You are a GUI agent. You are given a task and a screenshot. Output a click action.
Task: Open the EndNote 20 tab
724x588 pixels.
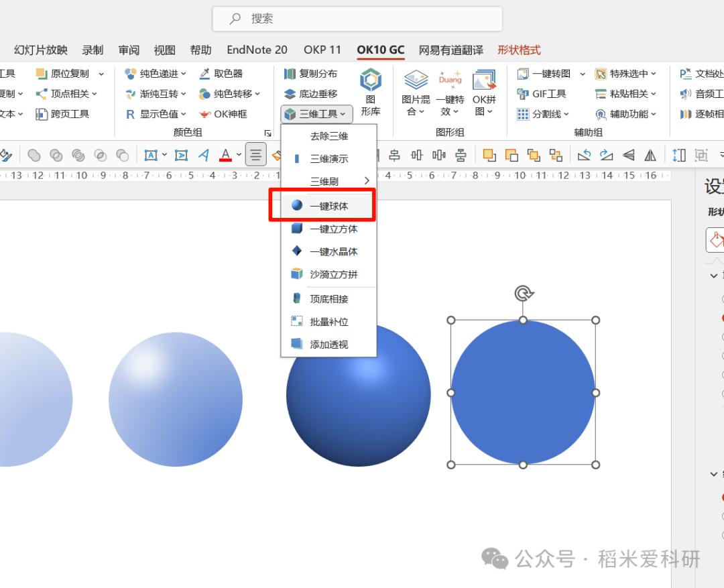[x=257, y=50]
